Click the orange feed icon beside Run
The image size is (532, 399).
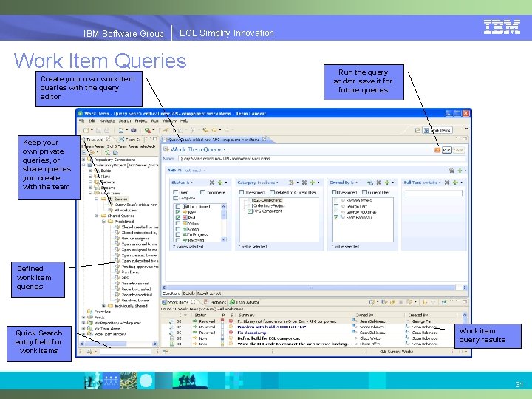pos(437,150)
